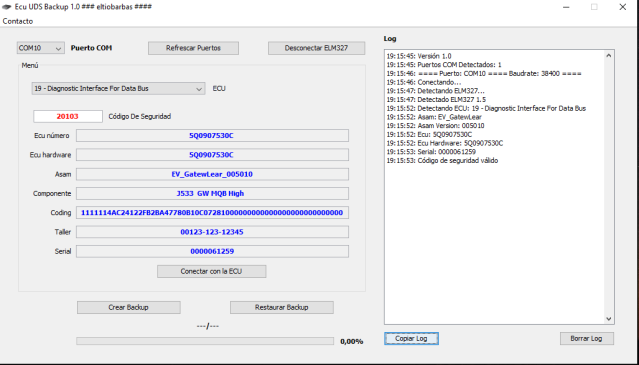Click the Componente field J533 GW MQB High
Image resolution: width=639 pixels, height=365 pixels.
pyautogui.click(x=212, y=193)
